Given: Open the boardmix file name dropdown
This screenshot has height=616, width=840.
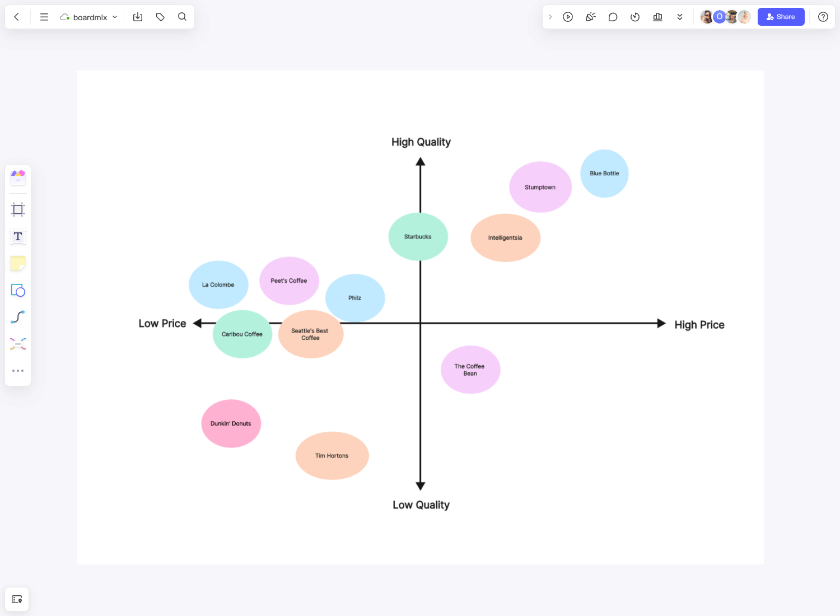Looking at the screenshot, I should [89, 17].
